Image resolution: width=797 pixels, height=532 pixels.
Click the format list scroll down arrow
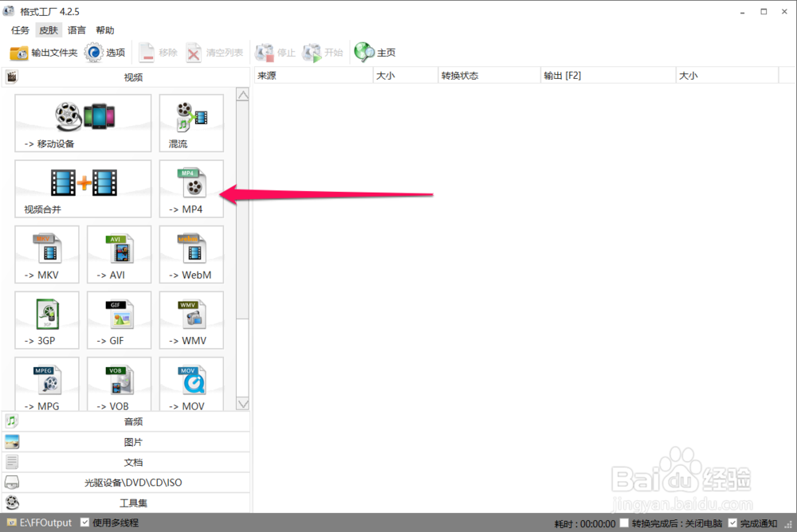pyautogui.click(x=243, y=404)
